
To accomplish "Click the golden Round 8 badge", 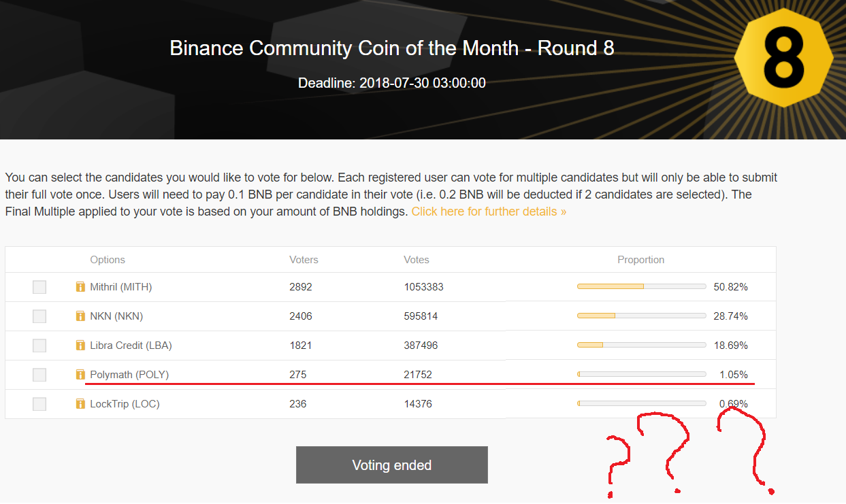I will [x=783, y=58].
